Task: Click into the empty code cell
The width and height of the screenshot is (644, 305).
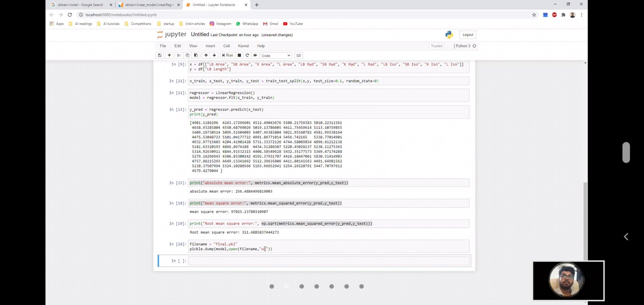Action: pos(328,261)
